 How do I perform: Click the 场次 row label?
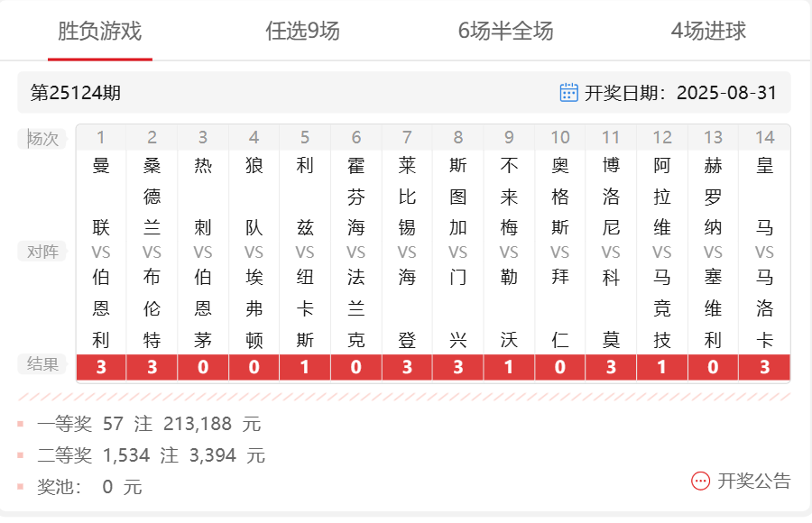pos(42,139)
